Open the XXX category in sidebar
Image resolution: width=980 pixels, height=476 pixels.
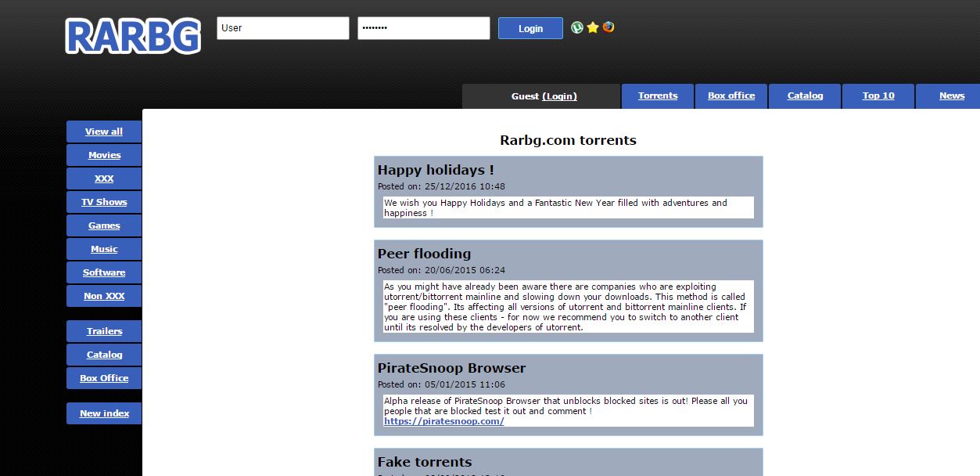coord(104,178)
